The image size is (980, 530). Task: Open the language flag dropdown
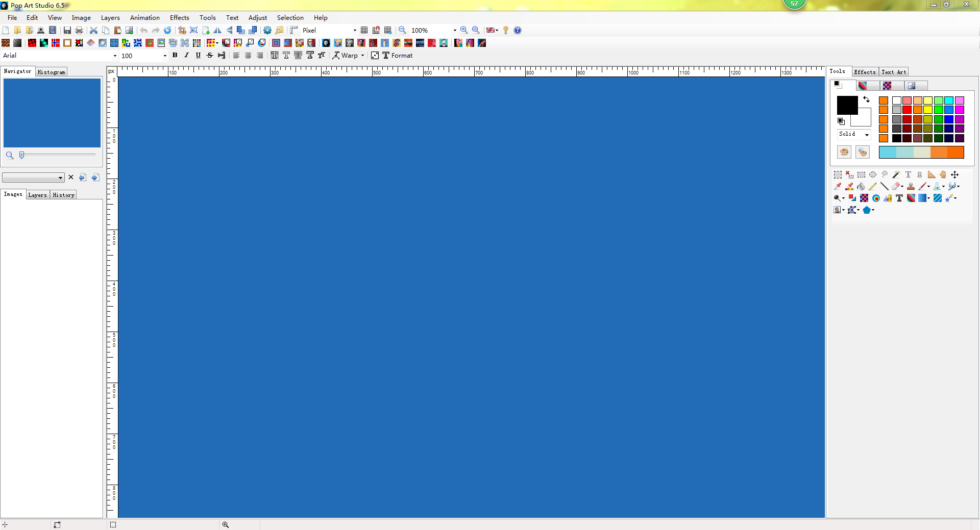pyautogui.click(x=492, y=30)
